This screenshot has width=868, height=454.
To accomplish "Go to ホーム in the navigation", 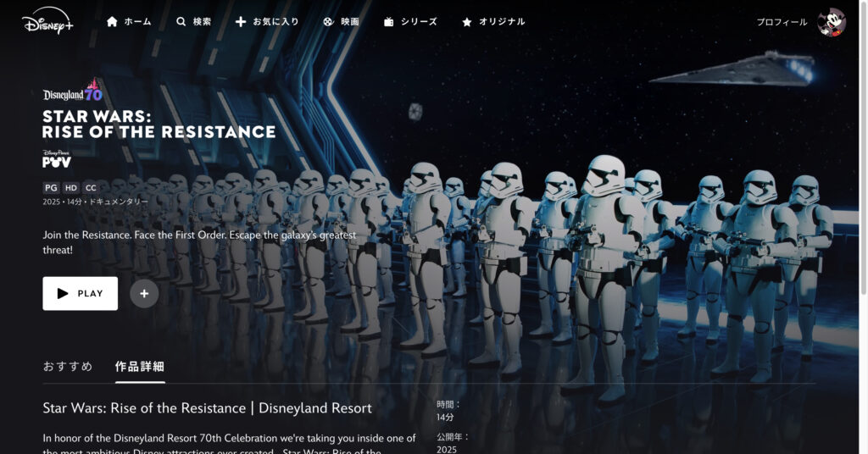I will point(137,21).
